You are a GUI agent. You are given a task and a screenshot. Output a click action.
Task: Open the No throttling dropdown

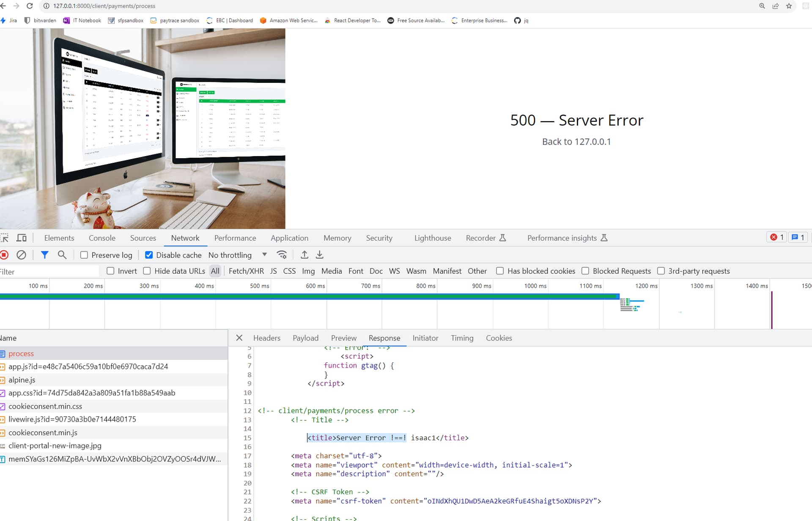pyautogui.click(x=238, y=255)
